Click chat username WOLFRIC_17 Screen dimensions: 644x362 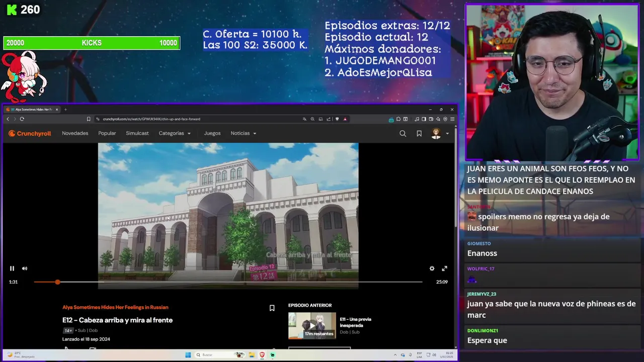[481, 269]
